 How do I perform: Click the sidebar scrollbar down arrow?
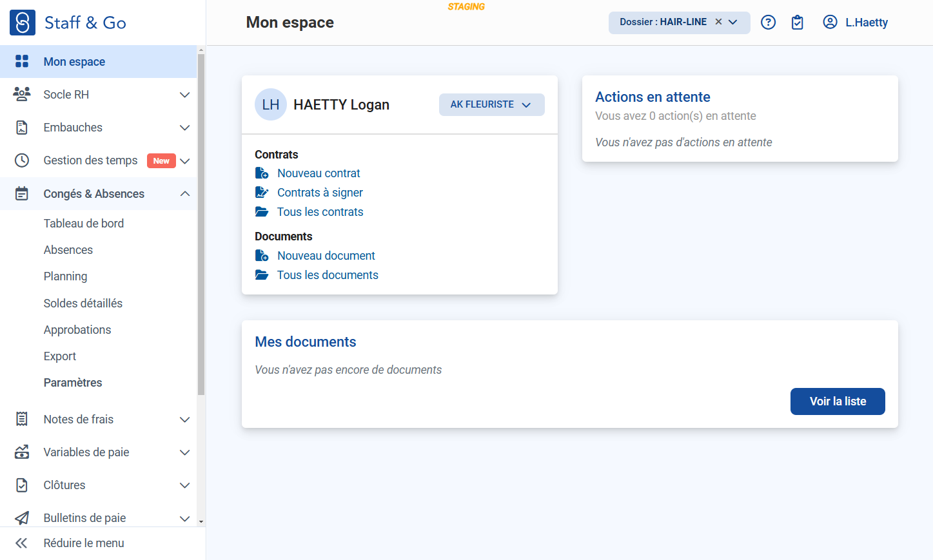click(201, 521)
